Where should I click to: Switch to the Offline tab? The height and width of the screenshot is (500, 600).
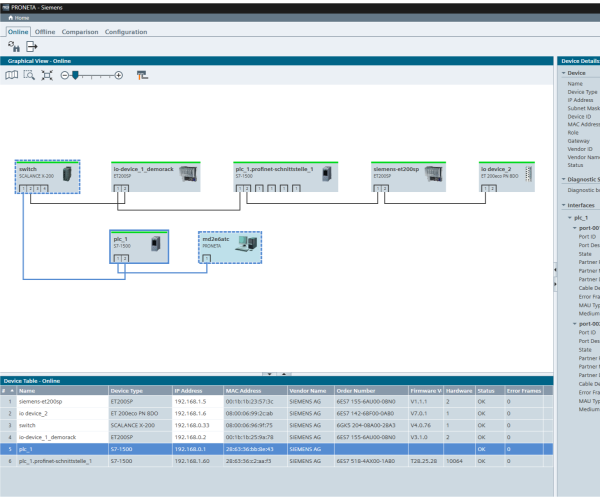click(x=45, y=32)
